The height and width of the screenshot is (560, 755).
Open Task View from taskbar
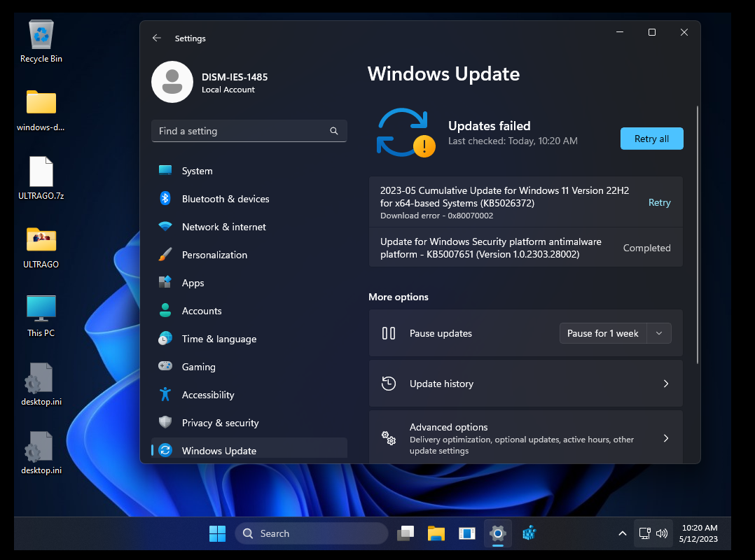(406, 533)
